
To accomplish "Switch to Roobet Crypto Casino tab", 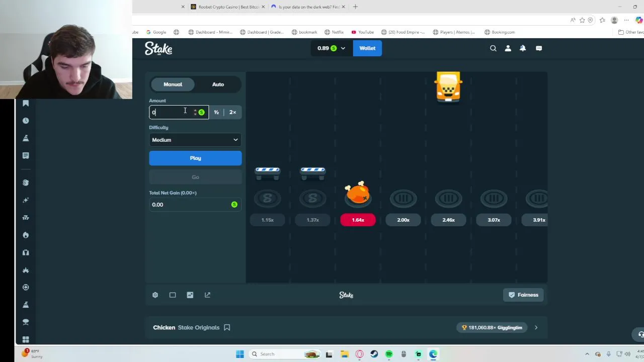I will click(x=228, y=7).
